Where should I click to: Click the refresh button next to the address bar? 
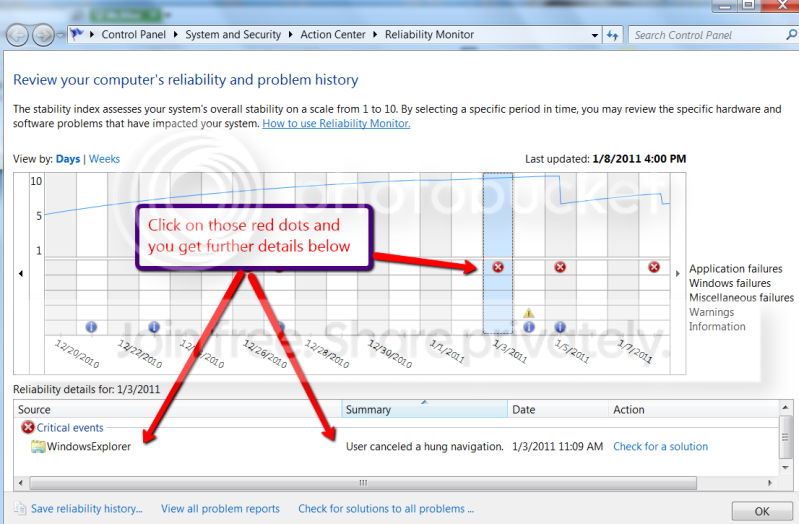612,35
